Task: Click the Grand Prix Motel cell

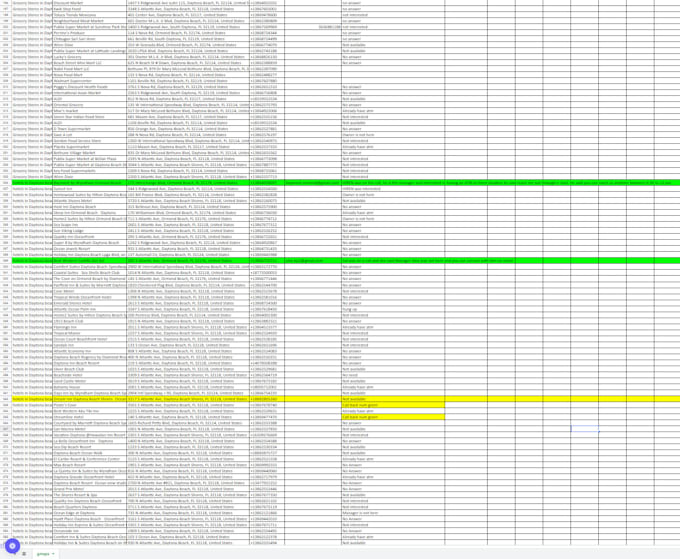Action: [x=90, y=489]
